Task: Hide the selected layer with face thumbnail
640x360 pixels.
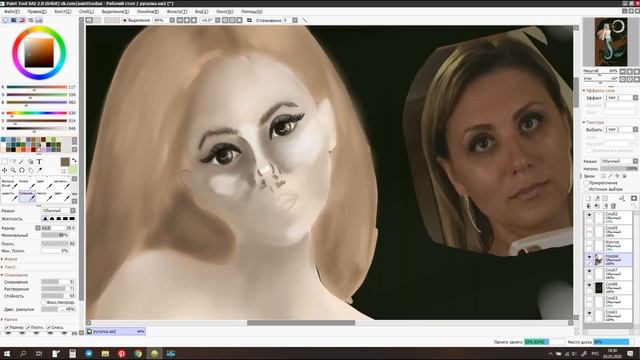Action: click(x=589, y=257)
